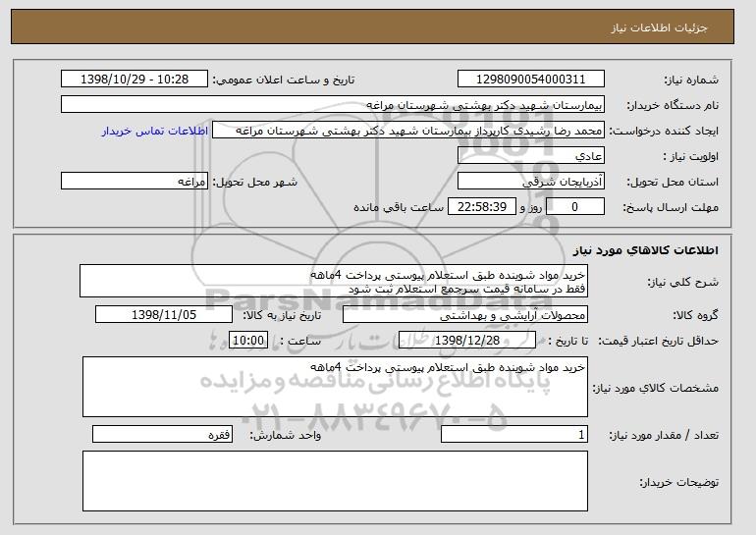Viewport: 756px width, 535px height.
Task: Click the request creator field محمد رضا رشیدی
Action: pyautogui.click(x=408, y=131)
